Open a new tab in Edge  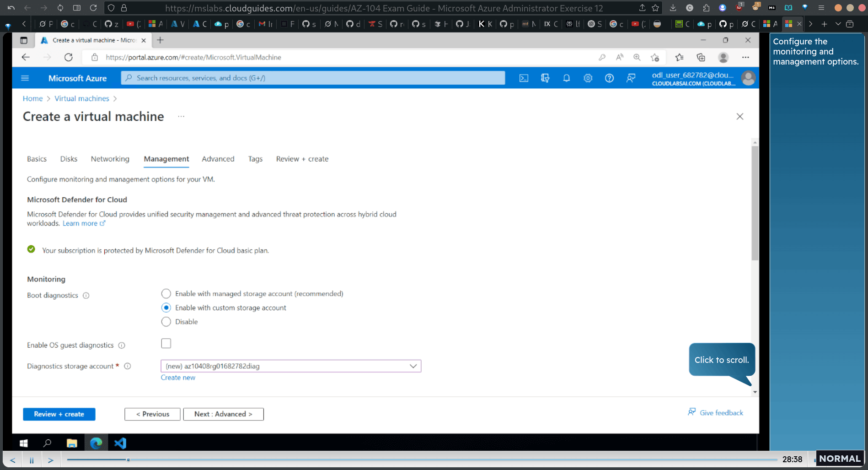160,40
